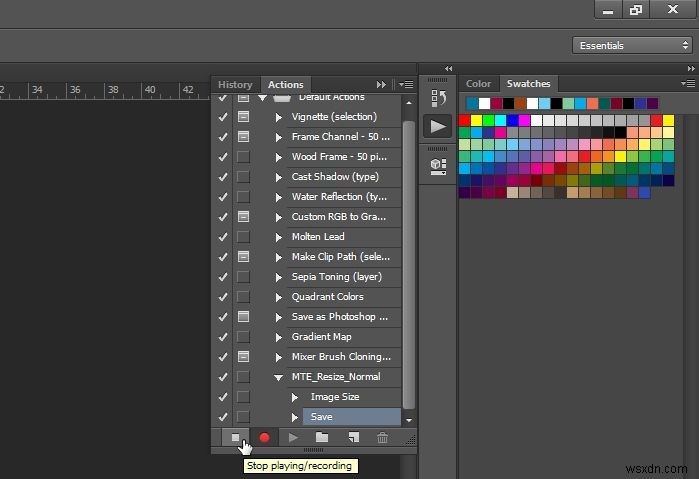Click the Actions panel scrollbar thumb
Viewport: 699px width, 479px height.
(409, 264)
